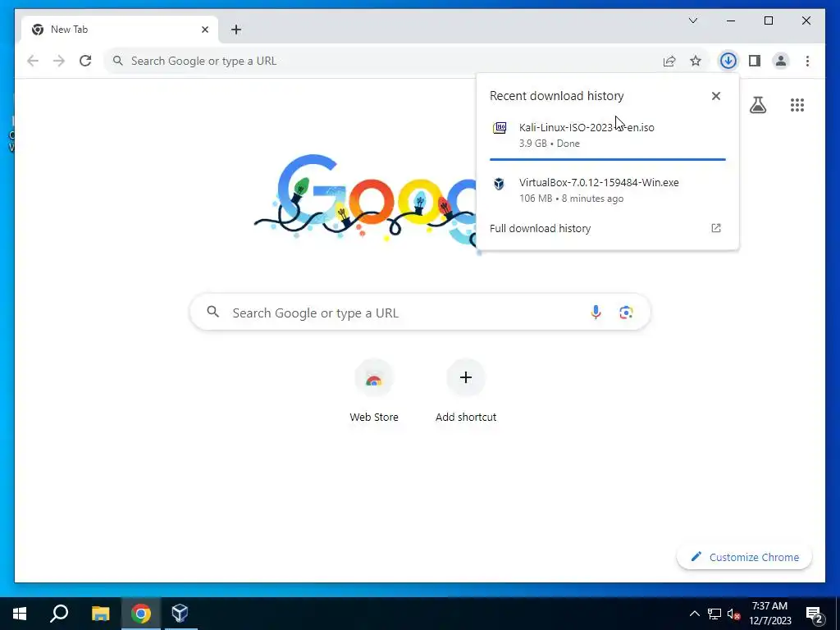Click the voice search microphone

pyautogui.click(x=596, y=312)
